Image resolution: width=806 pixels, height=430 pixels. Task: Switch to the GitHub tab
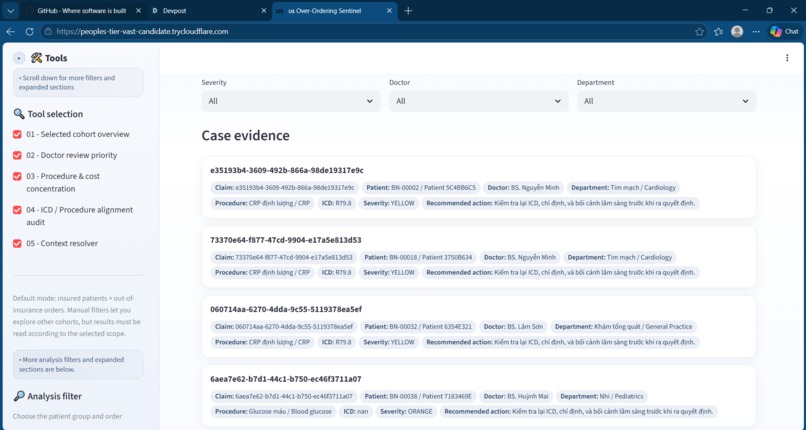82,11
